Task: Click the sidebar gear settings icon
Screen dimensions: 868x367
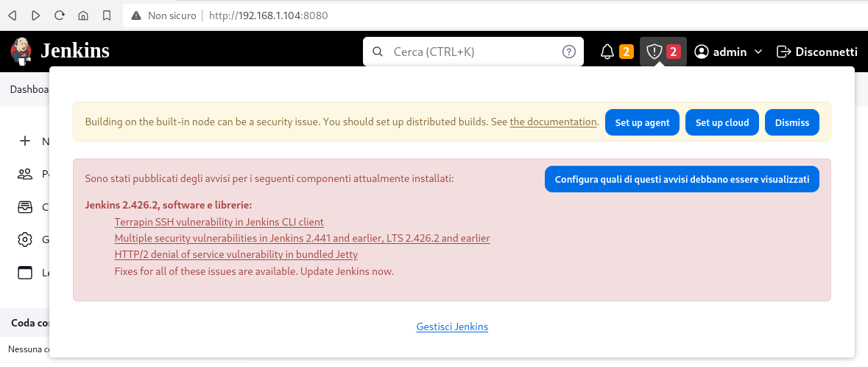Action: 26,240
